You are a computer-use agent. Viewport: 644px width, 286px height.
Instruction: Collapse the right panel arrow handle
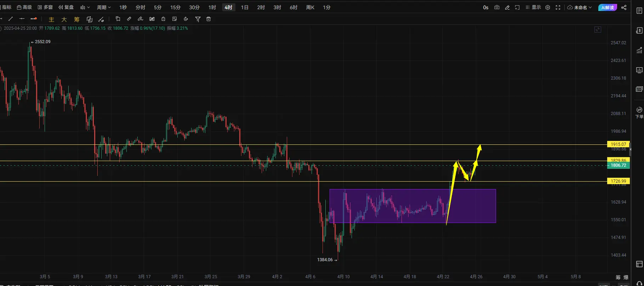630,150
